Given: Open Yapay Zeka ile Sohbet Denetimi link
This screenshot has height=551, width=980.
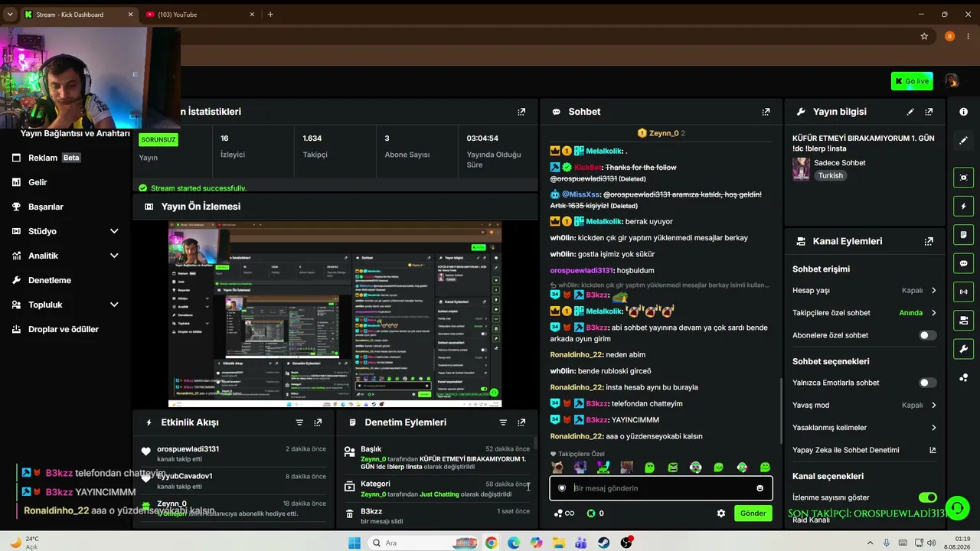Looking at the screenshot, I should tap(933, 450).
